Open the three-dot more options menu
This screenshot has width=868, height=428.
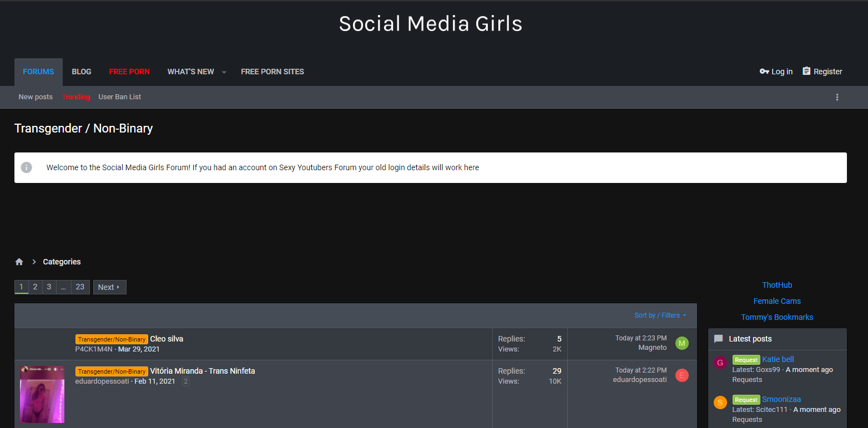pyautogui.click(x=837, y=97)
